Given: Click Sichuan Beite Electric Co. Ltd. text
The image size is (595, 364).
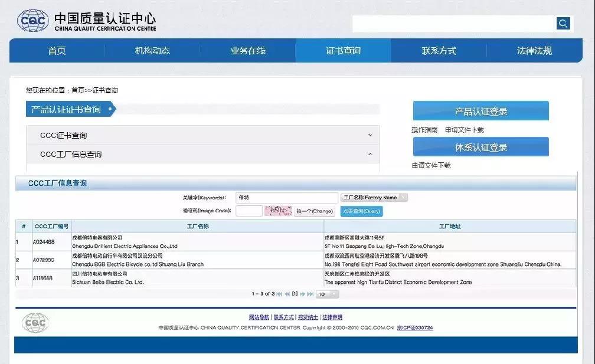Looking at the screenshot, I should coord(108,282).
